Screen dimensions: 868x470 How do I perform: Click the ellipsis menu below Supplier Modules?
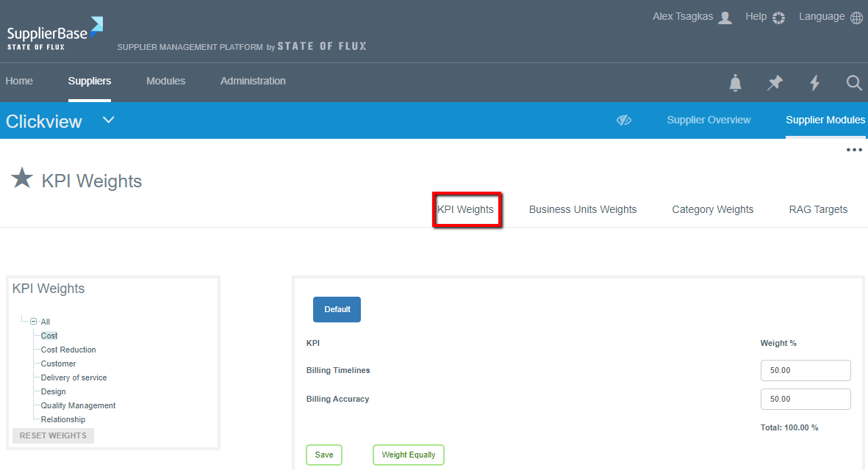tap(854, 149)
